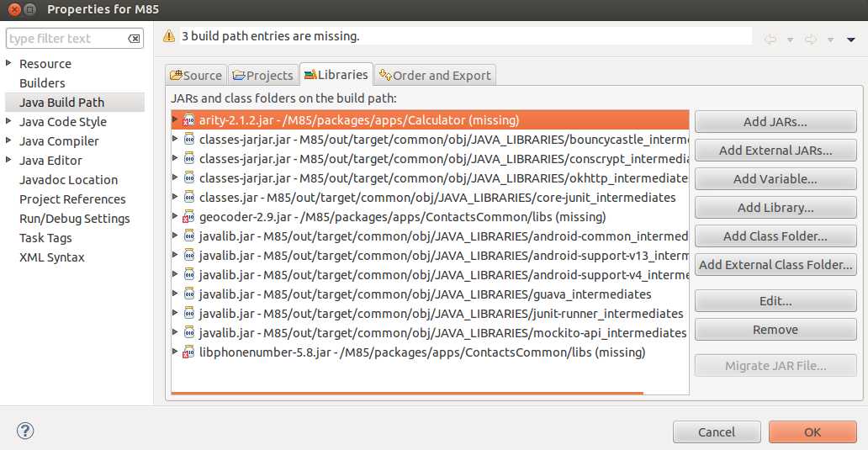Image resolution: width=868 pixels, height=450 pixels.
Task: Select the mockito-api_intermediates javalib.jar row
Action: [430, 332]
